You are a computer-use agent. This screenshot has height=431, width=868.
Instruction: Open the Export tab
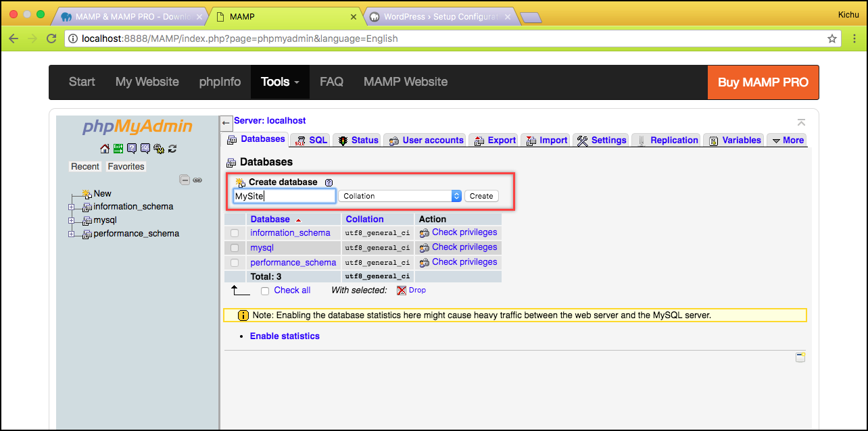494,141
